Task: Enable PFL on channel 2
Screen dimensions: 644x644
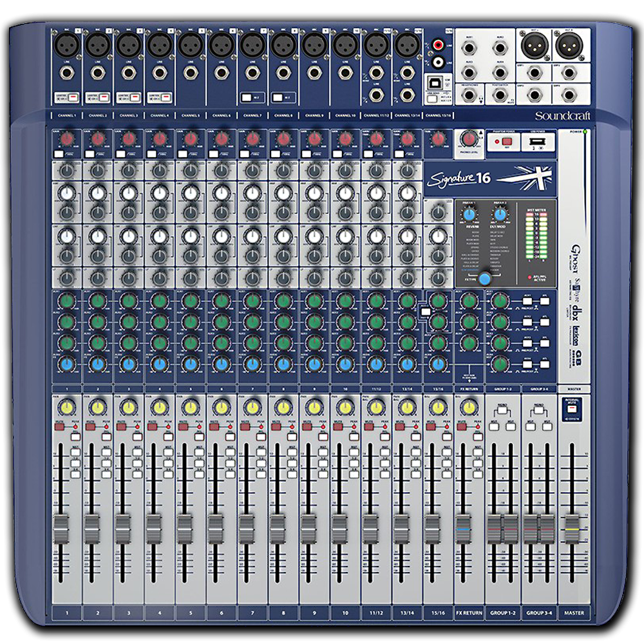Action: tap(106, 437)
